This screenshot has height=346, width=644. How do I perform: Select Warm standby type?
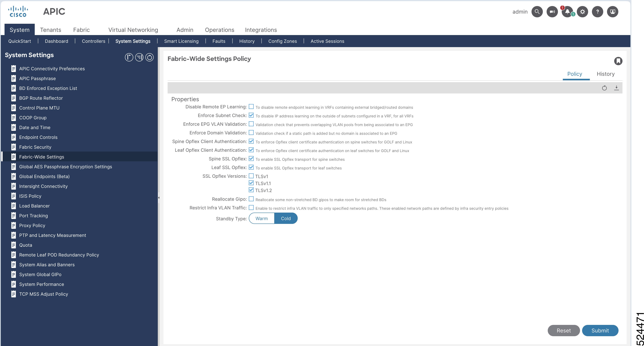(261, 218)
